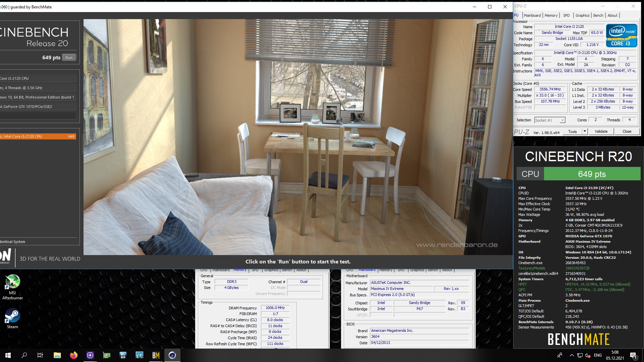
Task: Click the 649 pts green score bar
Action: click(592, 174)
